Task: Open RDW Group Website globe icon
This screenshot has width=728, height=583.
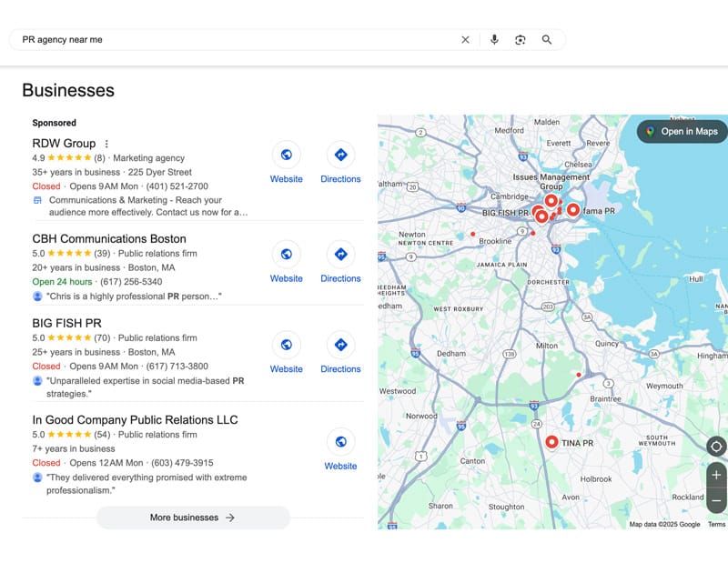Action: pos(287,155)
